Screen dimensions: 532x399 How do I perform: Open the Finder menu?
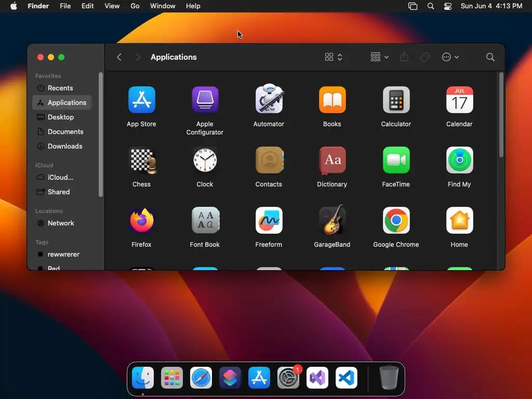(x=38, y=6)
